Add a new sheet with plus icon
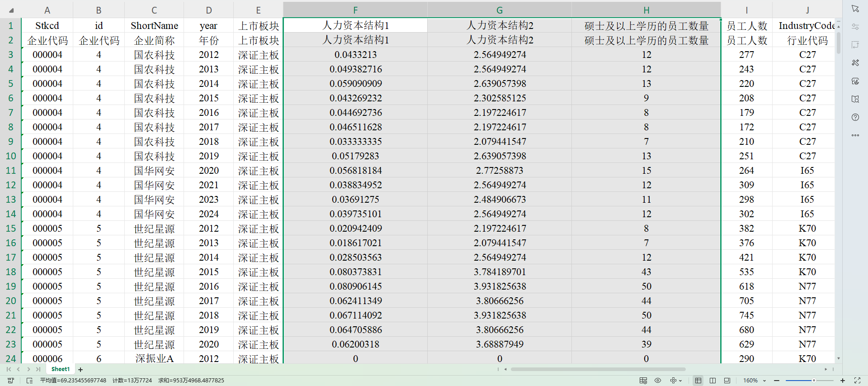This screenshot has width=868, height=386. tap(80, 370)
